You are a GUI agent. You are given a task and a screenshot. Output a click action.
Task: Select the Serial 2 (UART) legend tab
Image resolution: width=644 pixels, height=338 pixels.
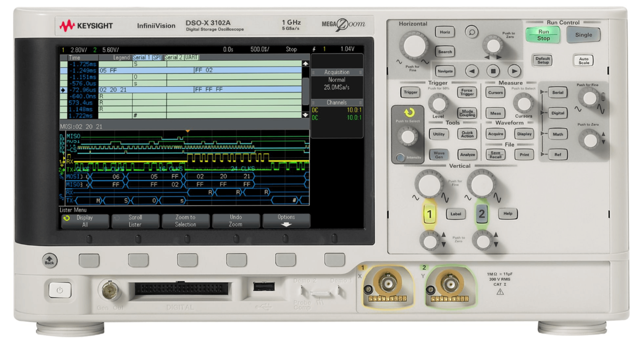(x=183, y=57)
